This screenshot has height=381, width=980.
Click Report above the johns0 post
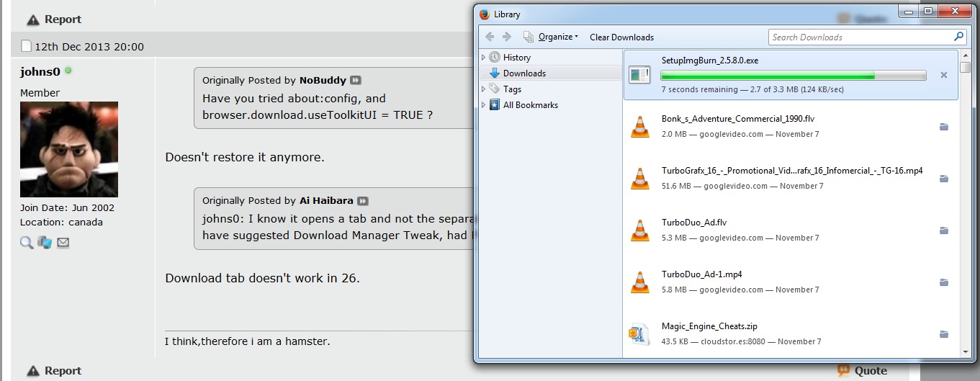point(54,19)
